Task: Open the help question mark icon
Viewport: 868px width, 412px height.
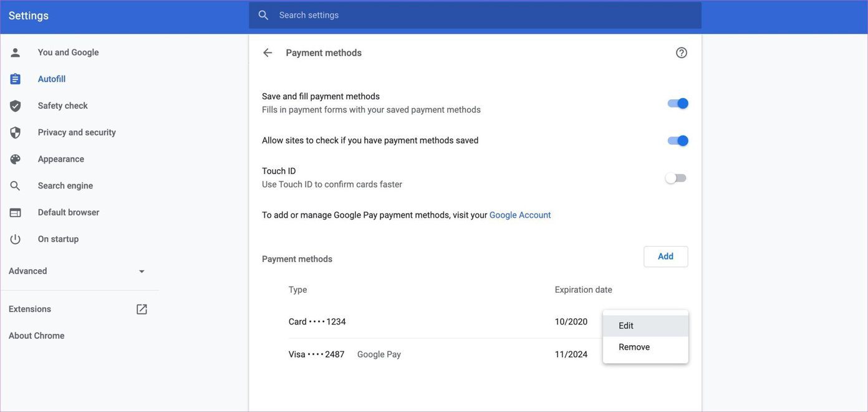Action: click(x=682, y=52)
